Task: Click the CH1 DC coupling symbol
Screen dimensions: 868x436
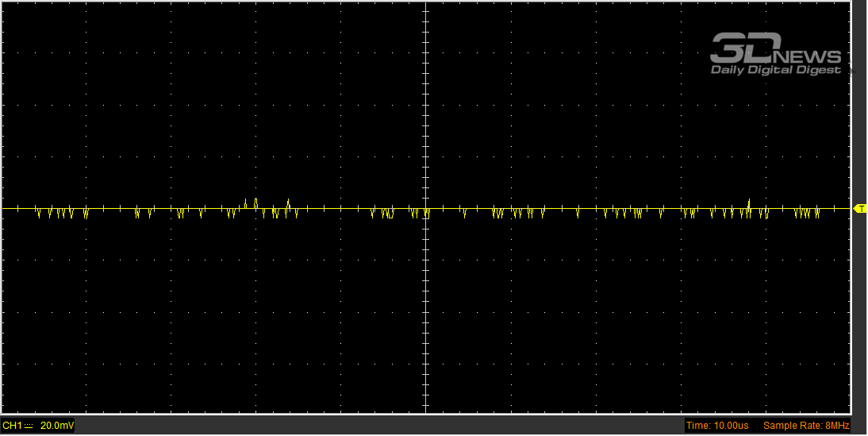Action: [x=29, y=426]
